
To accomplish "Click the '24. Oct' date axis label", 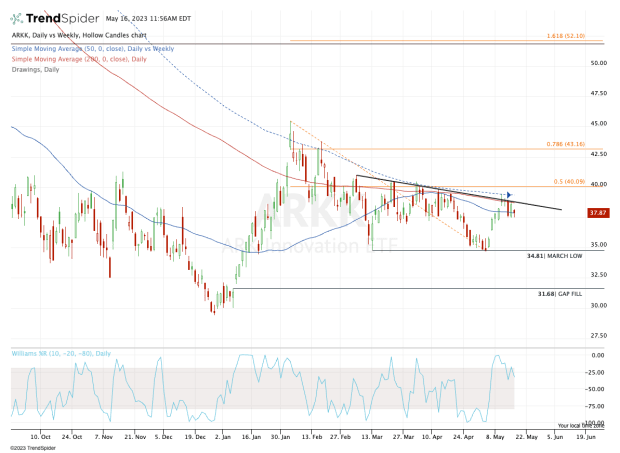I will click(x=72, y=437).
